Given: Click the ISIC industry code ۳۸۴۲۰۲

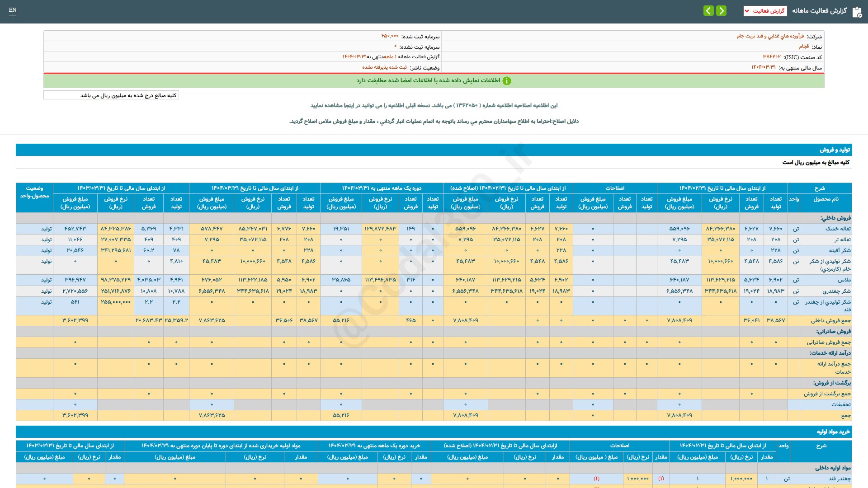Looking at the screenshot, I should (772, 57).
